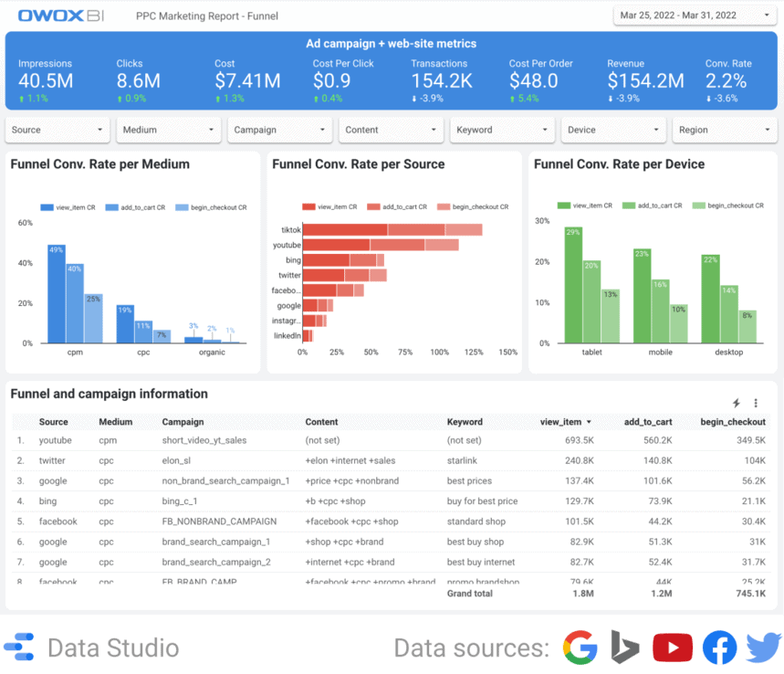
Task: Select the brand_search_campaign_2 cell
Action: click(x=216, y=563)
